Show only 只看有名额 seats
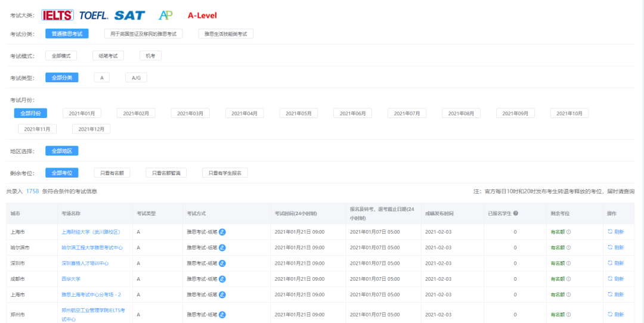 112,173
